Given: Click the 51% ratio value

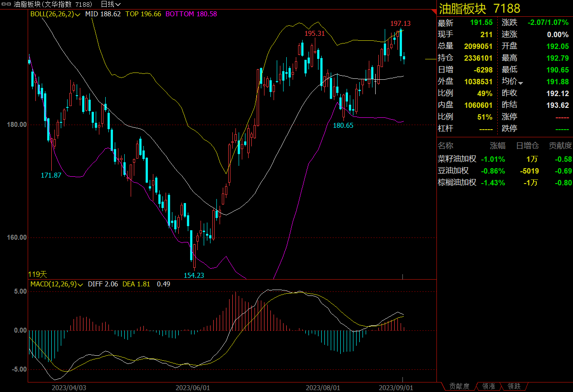Looking at the screenshot, I should (485, 117).
